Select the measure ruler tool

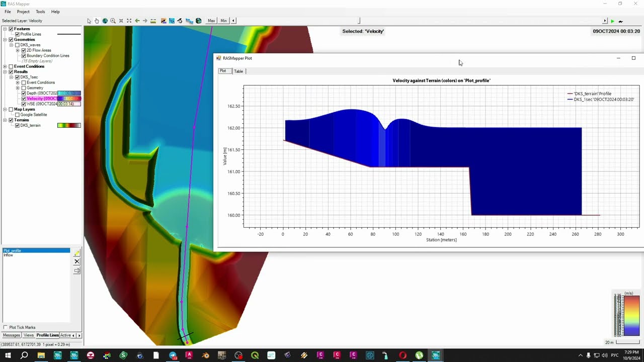153,21
